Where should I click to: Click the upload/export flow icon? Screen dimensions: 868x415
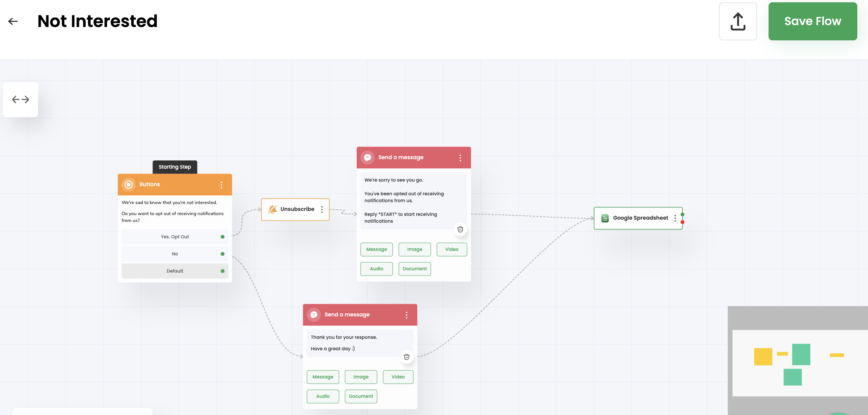pos(738,21)
